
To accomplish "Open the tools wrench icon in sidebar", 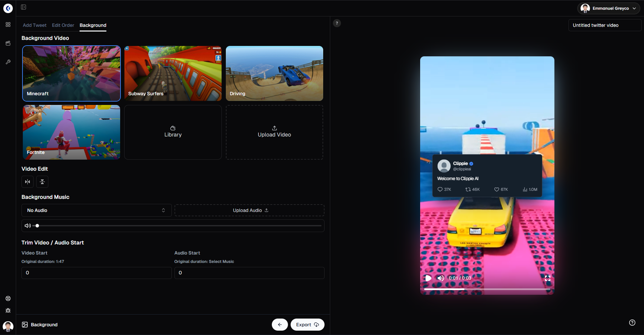I will [x=8, y=62].
